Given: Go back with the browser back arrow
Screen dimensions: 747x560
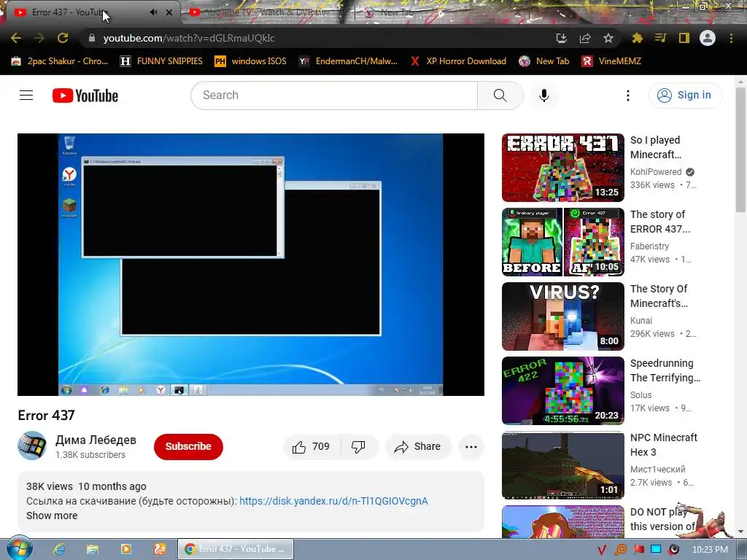Looking at the screenshot, I should [16, 38].
